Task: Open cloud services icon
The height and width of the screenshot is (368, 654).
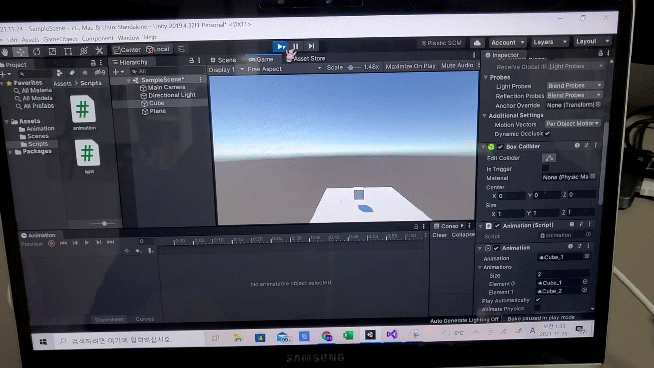Action: point(477,43)
